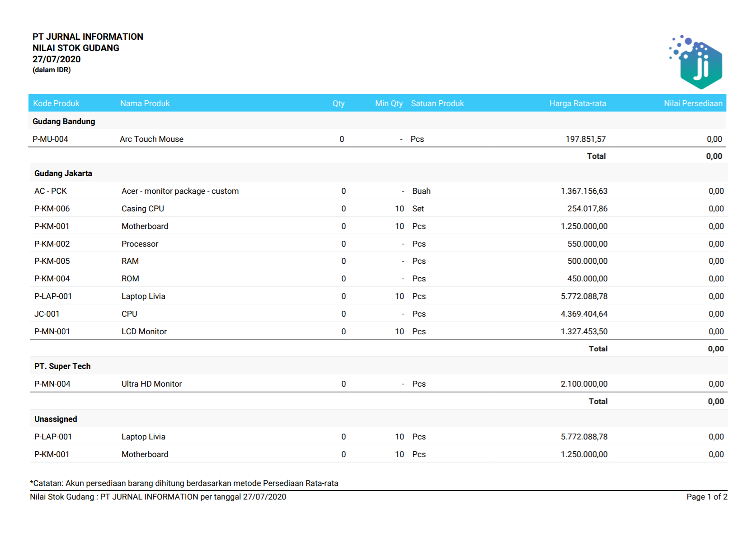
Task: Click the Page 1 of 2 indicator
Action: coord(707,497)
